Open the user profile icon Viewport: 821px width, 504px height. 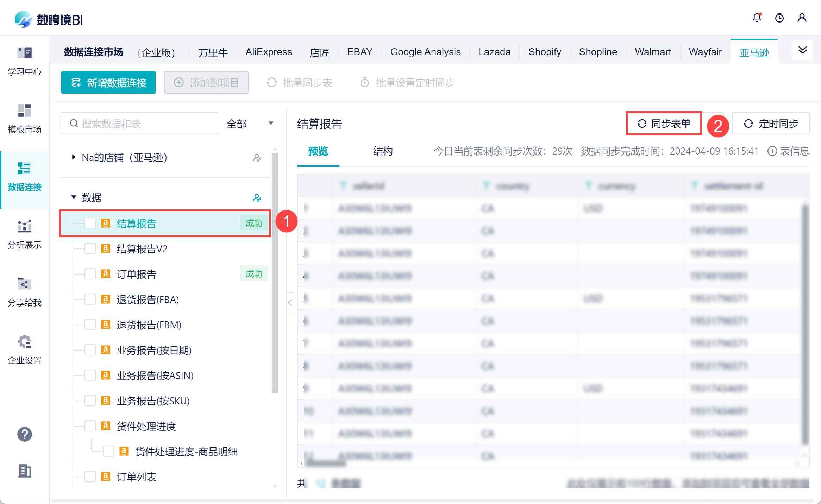[802, 18]
